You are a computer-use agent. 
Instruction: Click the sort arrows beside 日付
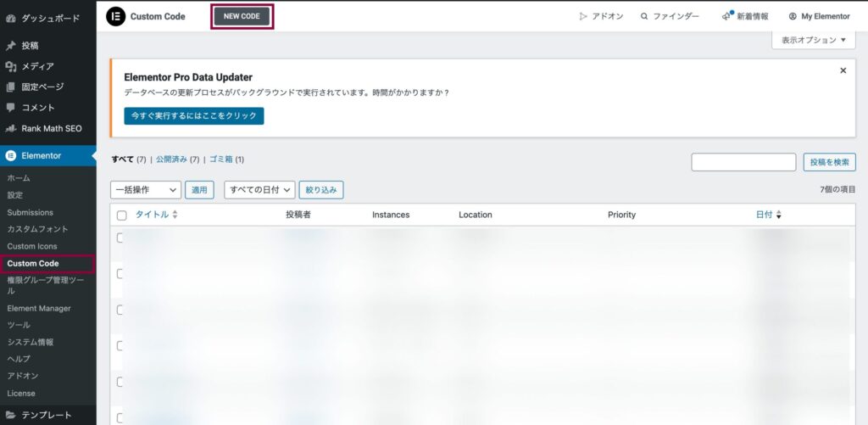779,215
